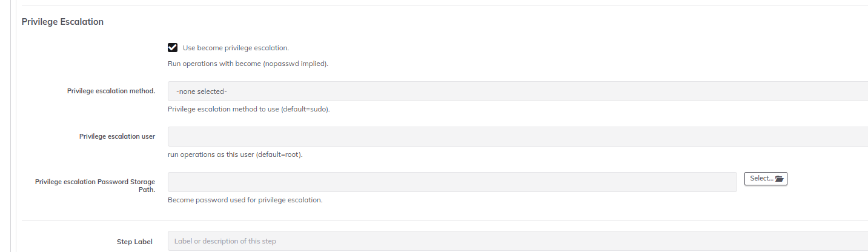This screenshot has height=252, width=868.
Task: Click the "Privilege escalation method." field label
Action: click(111, 91)
